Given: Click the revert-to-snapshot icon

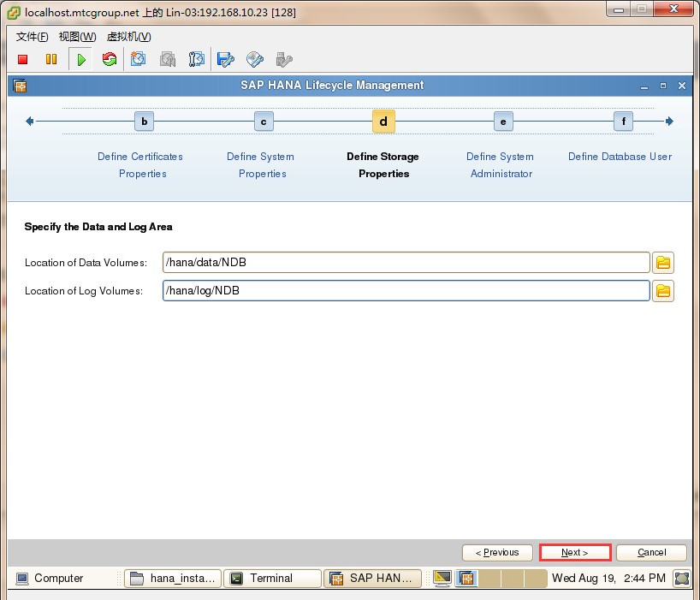Looking at the screenshot, I should tap(168, 59).
